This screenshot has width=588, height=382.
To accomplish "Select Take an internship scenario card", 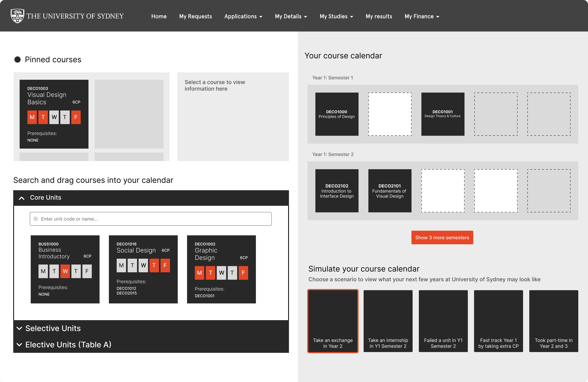I will 388,321.
